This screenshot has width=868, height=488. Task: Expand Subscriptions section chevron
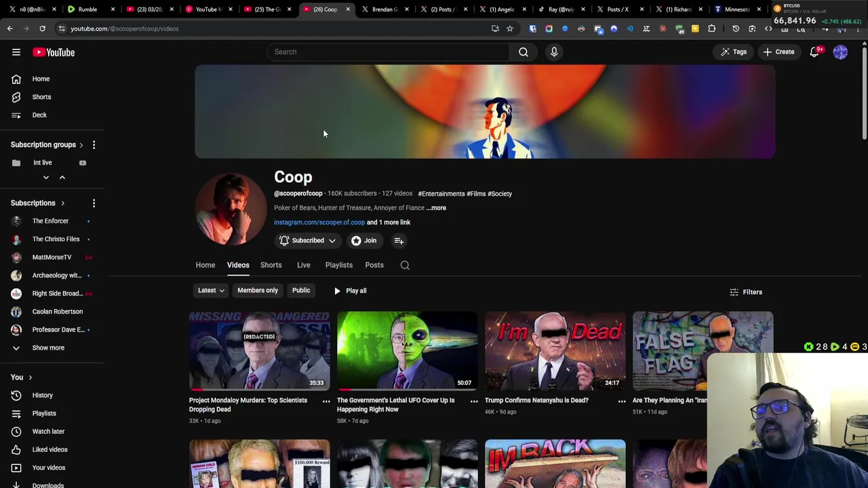tap(62, 203)
